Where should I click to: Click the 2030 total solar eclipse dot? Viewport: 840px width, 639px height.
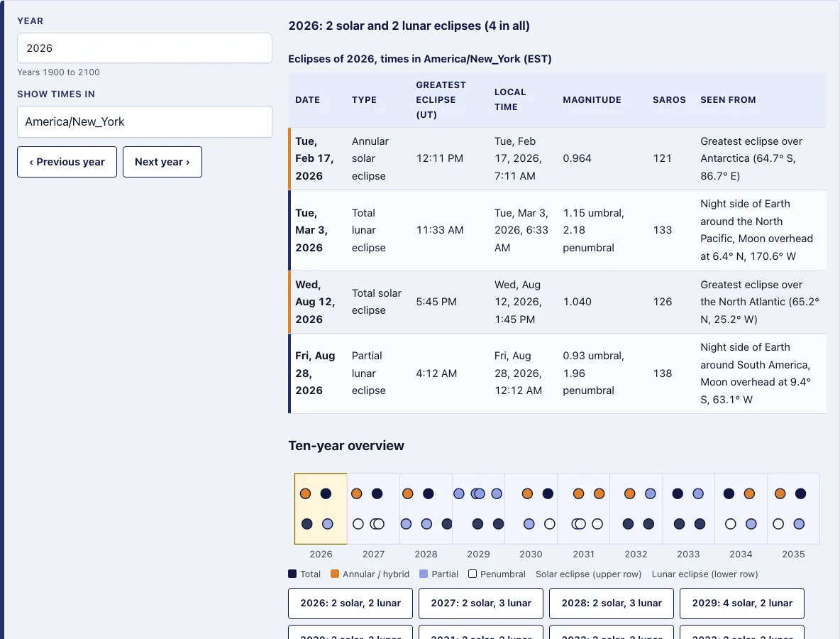(548, 493)
